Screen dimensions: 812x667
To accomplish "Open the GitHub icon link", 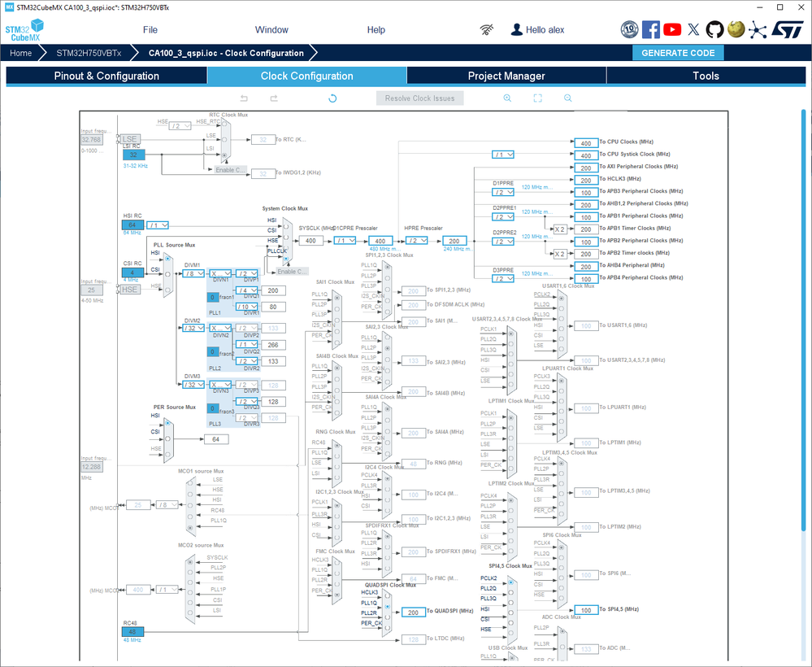I will click(714, 29).
